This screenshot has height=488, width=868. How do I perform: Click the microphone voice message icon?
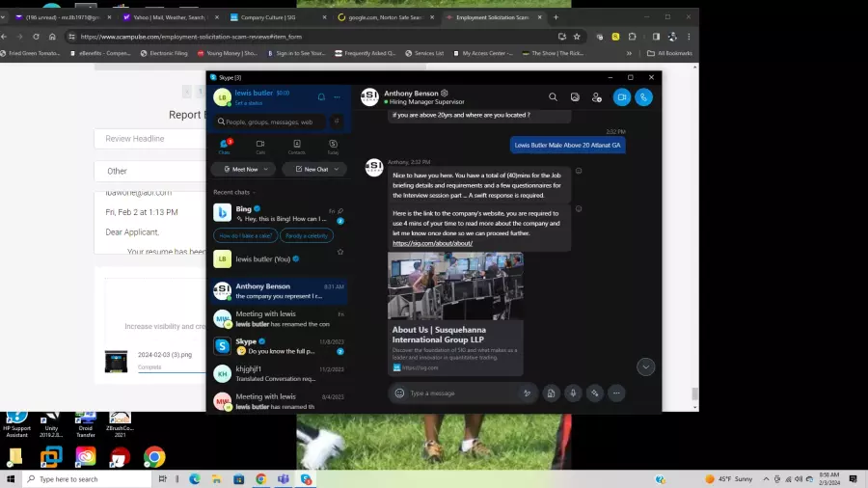click(573, 393)
